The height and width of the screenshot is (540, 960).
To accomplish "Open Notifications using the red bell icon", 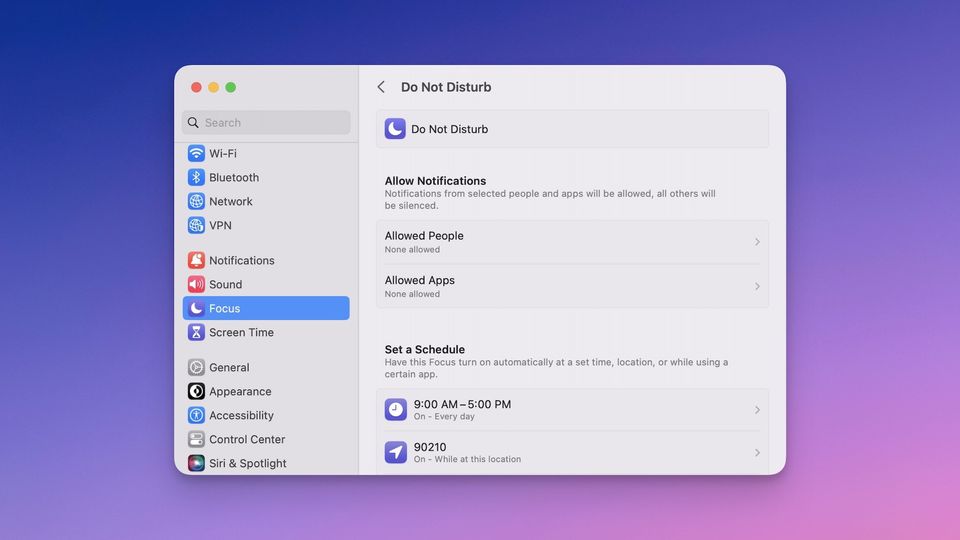I will (196, 260).
